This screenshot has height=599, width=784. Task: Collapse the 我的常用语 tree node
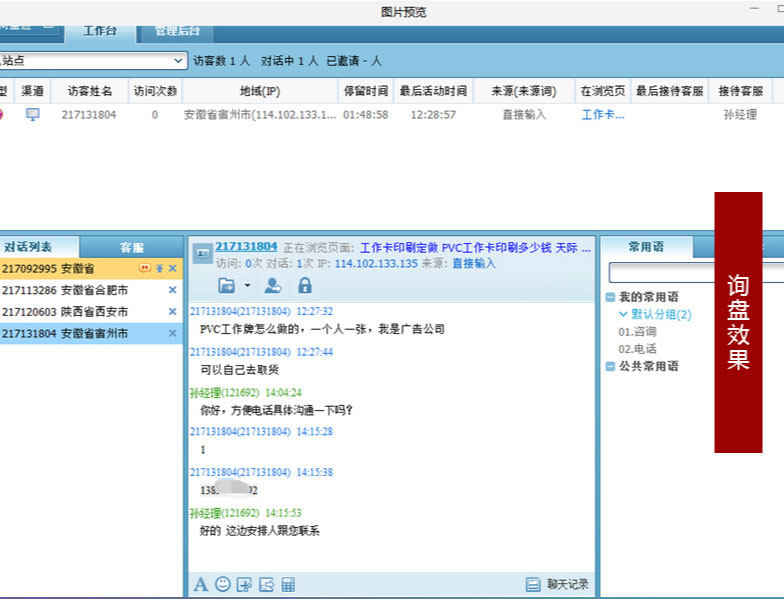(x=610, y=297)
